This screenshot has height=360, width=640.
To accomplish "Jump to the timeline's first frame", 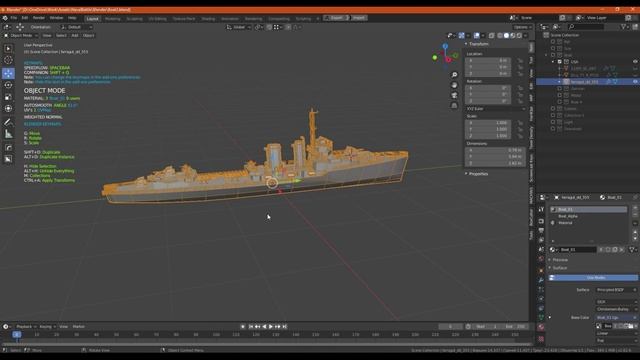I will coord(251,327).
